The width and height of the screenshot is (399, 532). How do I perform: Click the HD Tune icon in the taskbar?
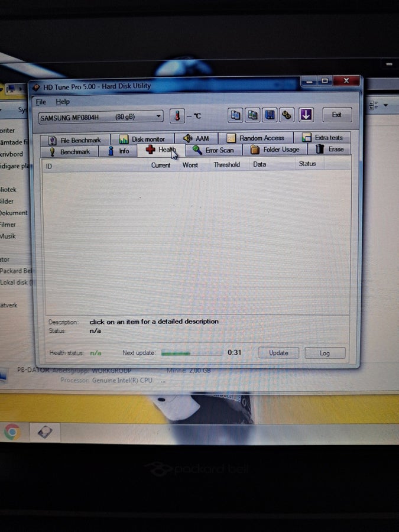[x=45, y=432]
